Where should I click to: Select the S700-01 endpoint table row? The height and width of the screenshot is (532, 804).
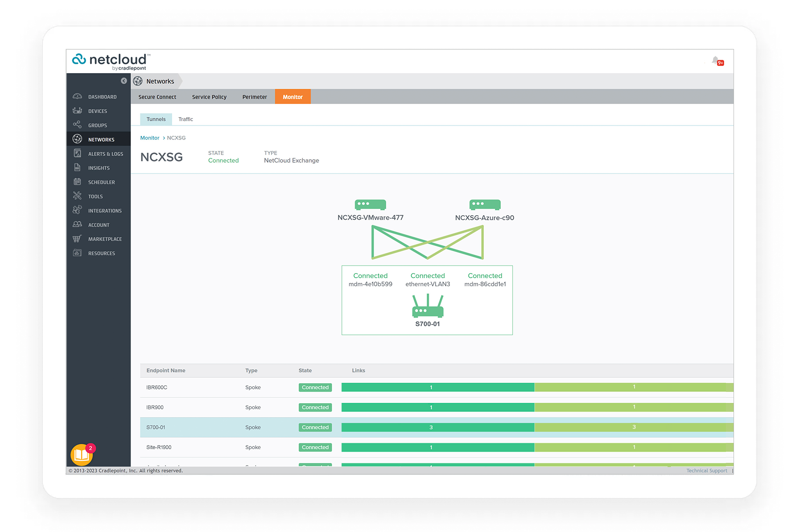point(437,427)
